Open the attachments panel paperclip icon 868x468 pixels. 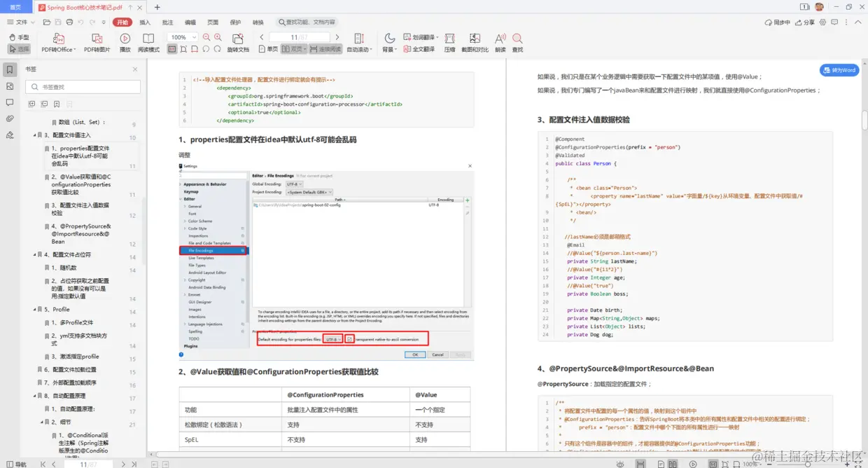pyautogui.click(x=10, y=118)
